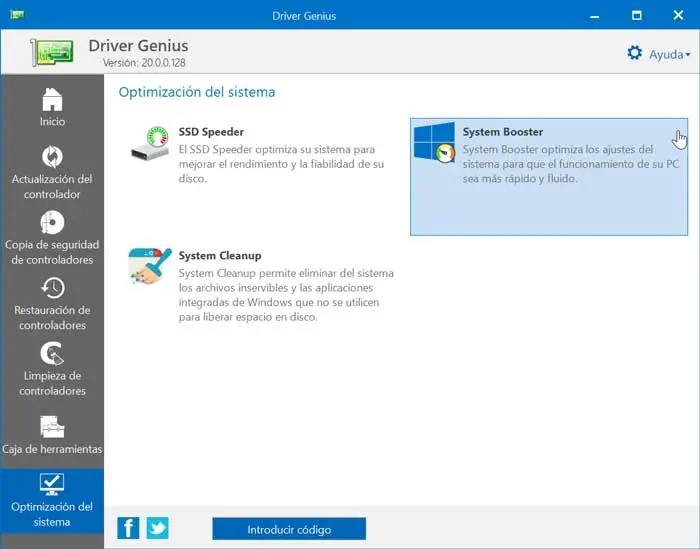Viewport: 700px width, 549px height.
Task: Open Copia de seguridad de controladores
Action: tap(52, 222)
